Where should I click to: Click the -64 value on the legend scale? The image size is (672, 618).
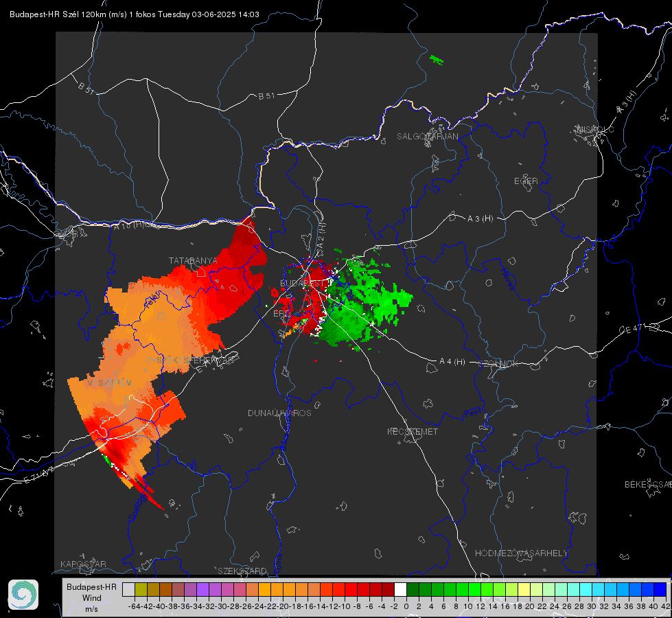134,606
